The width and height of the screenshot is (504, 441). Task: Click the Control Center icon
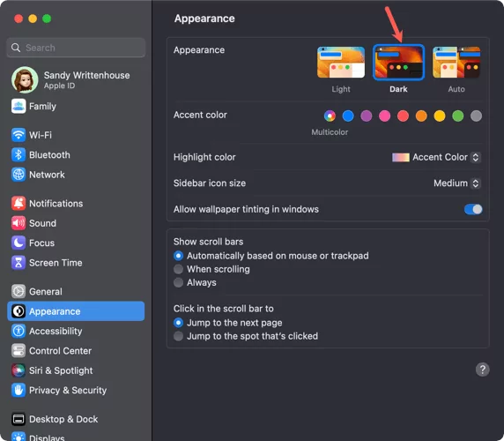point(19,351)
